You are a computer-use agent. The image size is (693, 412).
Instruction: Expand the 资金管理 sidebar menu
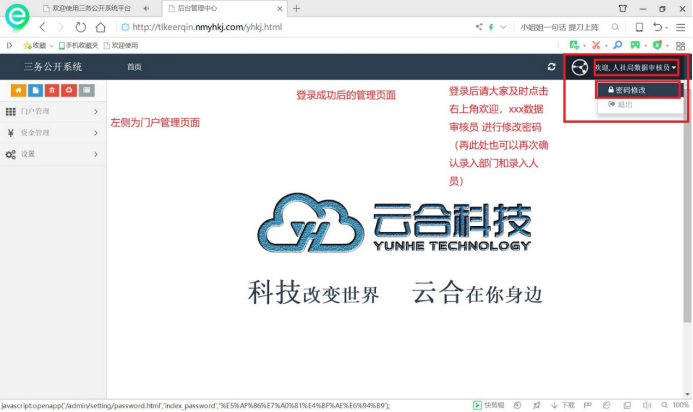(53, 133)
